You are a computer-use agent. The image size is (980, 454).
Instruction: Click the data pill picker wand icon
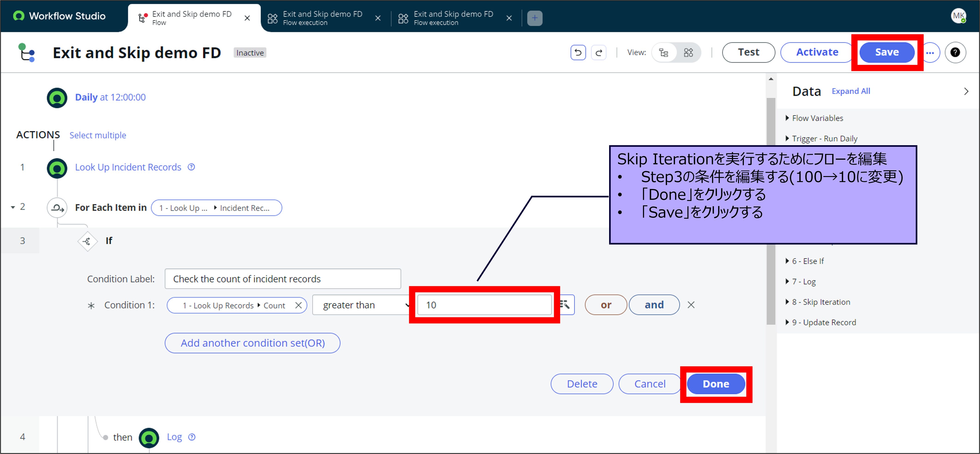tap(566, 304)
